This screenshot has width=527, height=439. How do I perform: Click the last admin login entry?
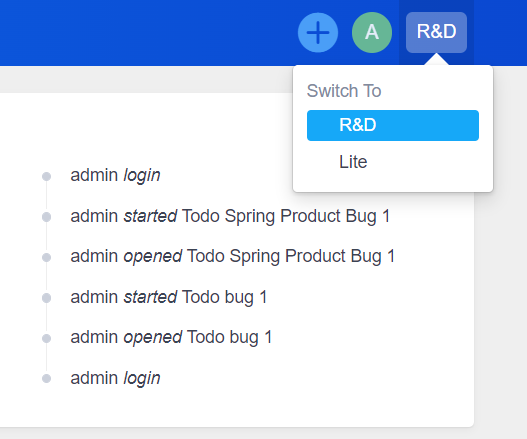click(115, 378)
